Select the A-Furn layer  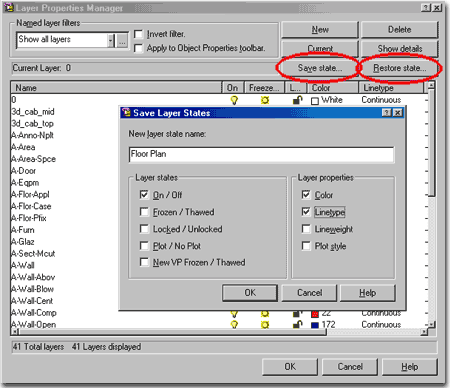pyautogui.click(x=23, y=230)
